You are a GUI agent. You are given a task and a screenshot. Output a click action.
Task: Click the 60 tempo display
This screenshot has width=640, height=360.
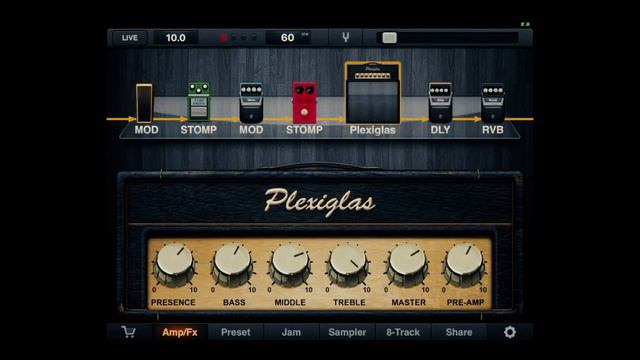pos(288,38)
